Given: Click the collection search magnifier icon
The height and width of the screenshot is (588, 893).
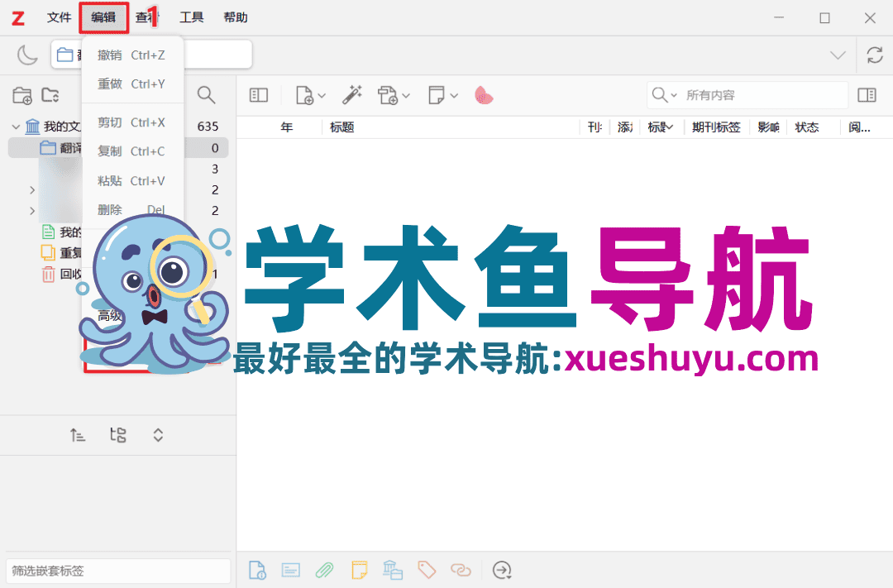Looking at the screenshot, I should coord(206,94).
